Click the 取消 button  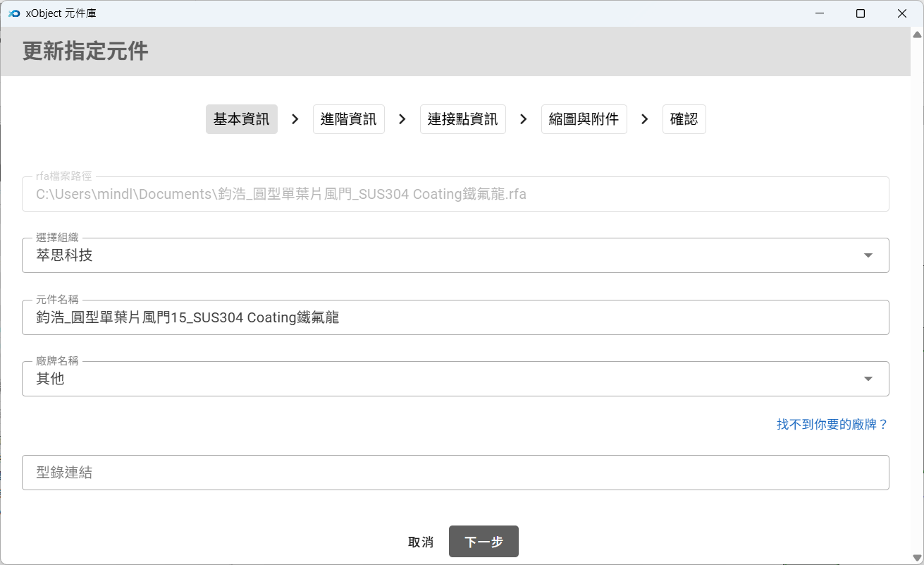pos(421,542)
